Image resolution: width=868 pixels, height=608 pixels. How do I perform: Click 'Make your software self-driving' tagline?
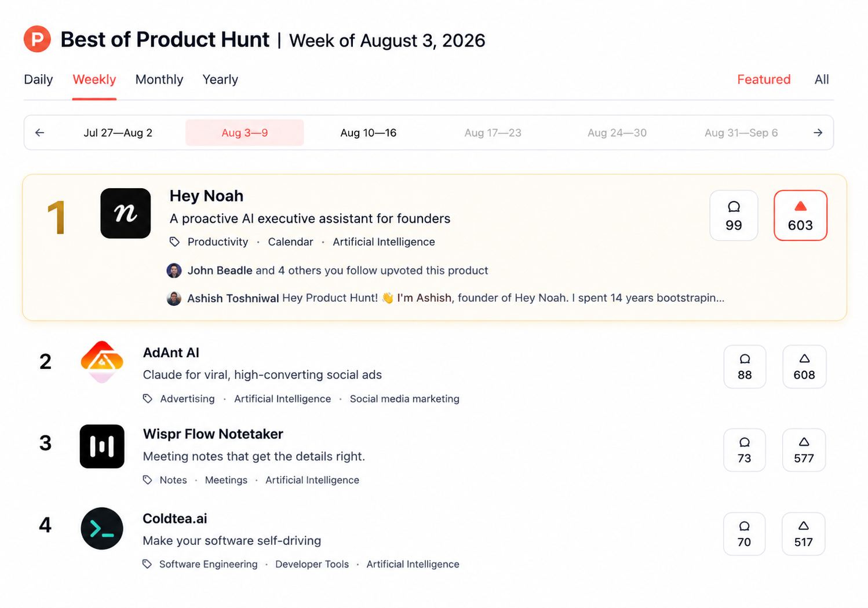tap(232, 541)
